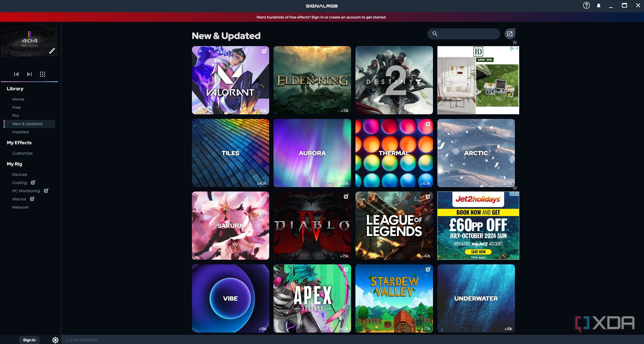Open the Elden Ring effect thumbnail

point(312,80)
